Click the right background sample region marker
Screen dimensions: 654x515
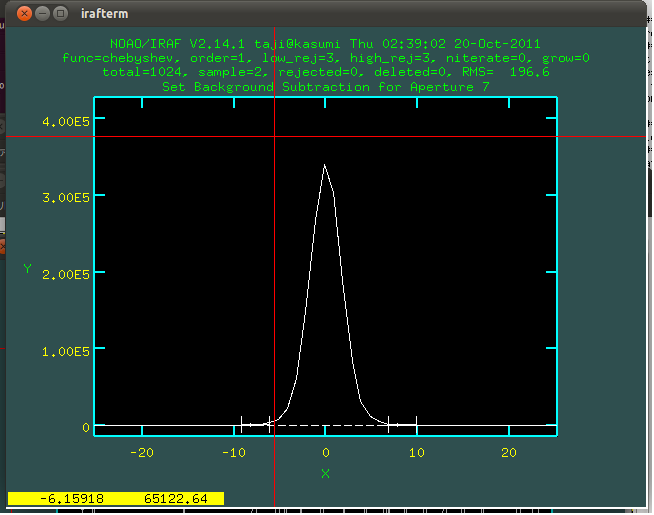point(402,425)
